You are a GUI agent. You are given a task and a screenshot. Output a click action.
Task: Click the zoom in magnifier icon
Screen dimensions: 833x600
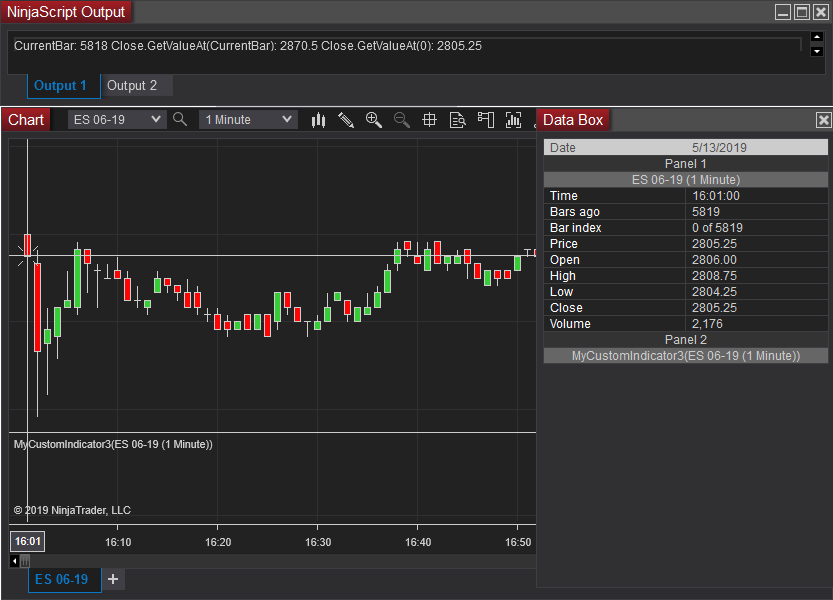374,120
